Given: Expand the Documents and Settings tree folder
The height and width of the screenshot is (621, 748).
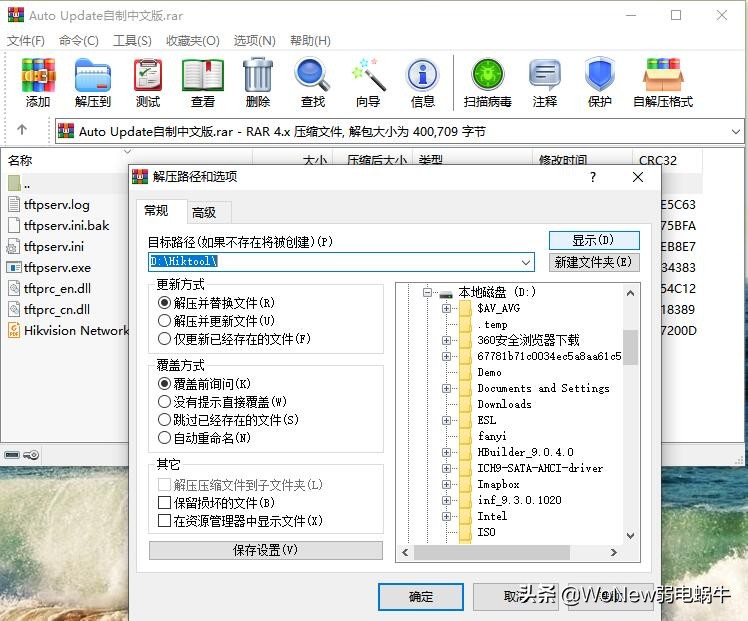Looking at the screenshot, I should coord(447,388).
